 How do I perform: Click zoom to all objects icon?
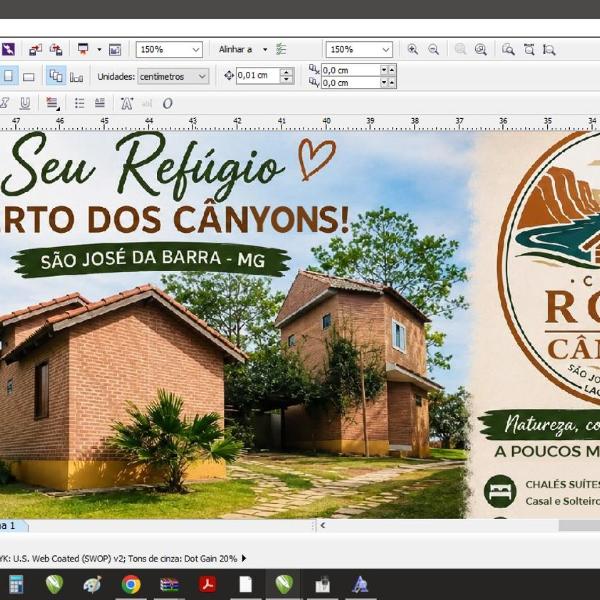point(481,49)
